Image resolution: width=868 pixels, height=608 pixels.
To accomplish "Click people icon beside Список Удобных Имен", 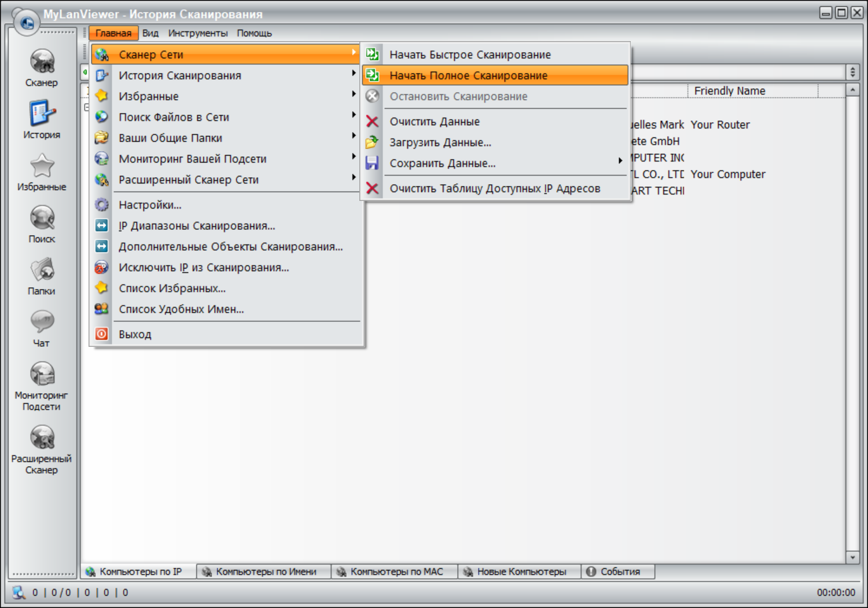I will coord(102,309).
